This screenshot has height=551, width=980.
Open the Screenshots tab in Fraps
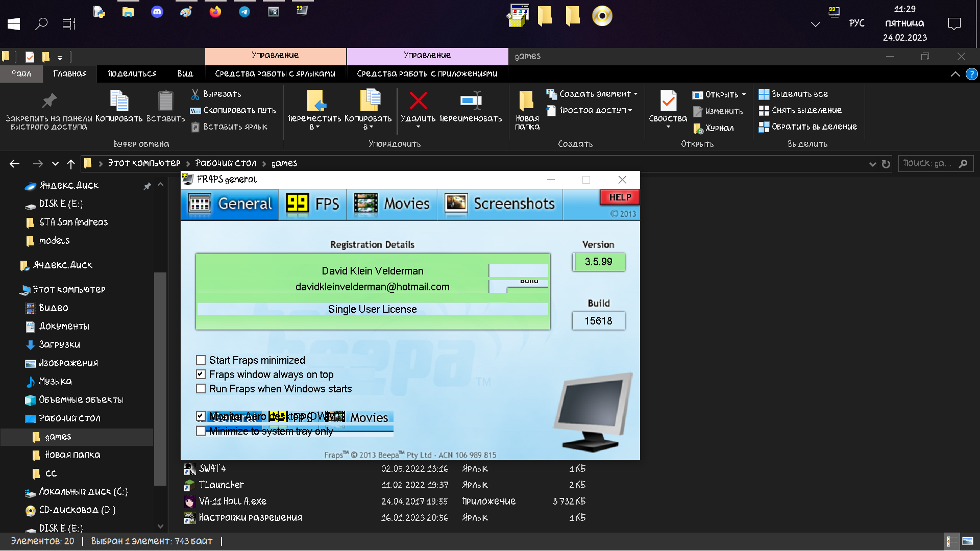500,204
